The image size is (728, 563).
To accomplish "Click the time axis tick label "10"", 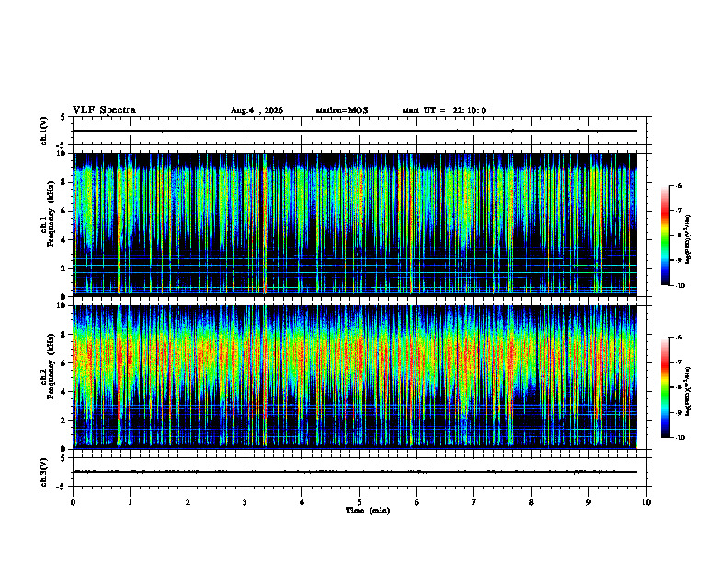I will pyautogui.click(x=646, y=502).
